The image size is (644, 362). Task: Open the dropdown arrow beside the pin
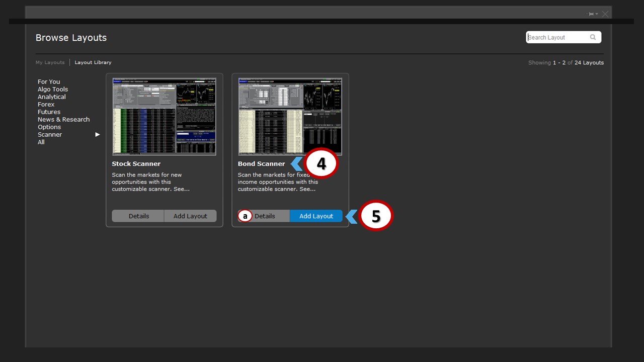tap(597, 14)
